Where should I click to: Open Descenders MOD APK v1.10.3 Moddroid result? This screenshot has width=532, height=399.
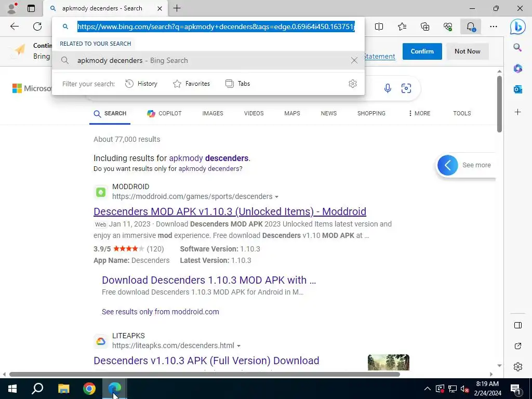pyautogui.click(x=230, y=211)
